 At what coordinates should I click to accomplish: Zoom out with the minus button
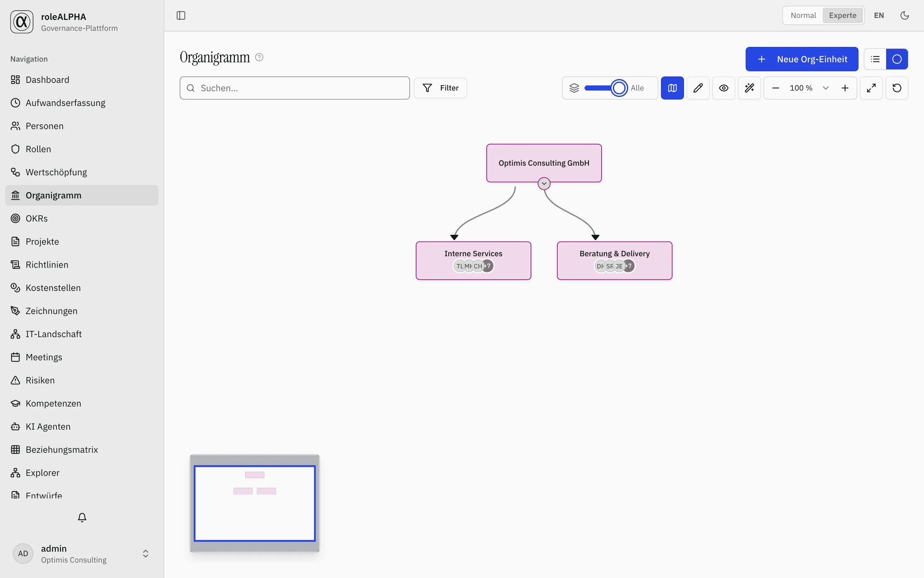[x=775, y=88]
